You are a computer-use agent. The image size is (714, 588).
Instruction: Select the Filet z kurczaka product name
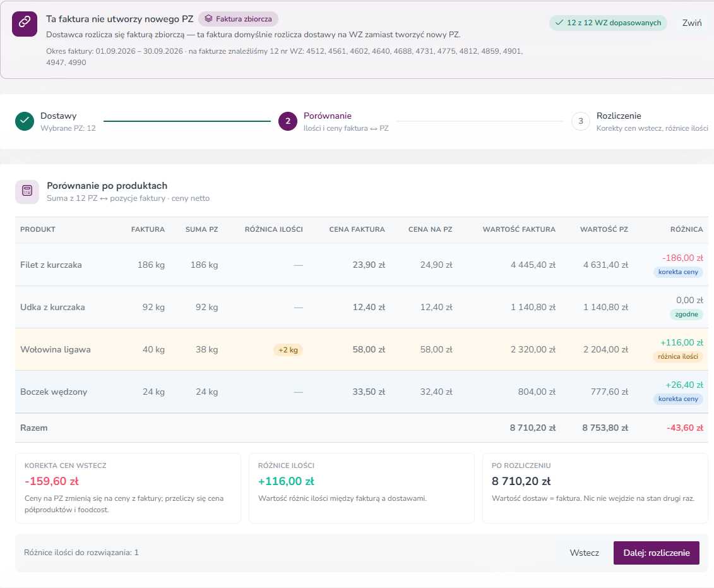pyautogui.click(x=51, y=265)
